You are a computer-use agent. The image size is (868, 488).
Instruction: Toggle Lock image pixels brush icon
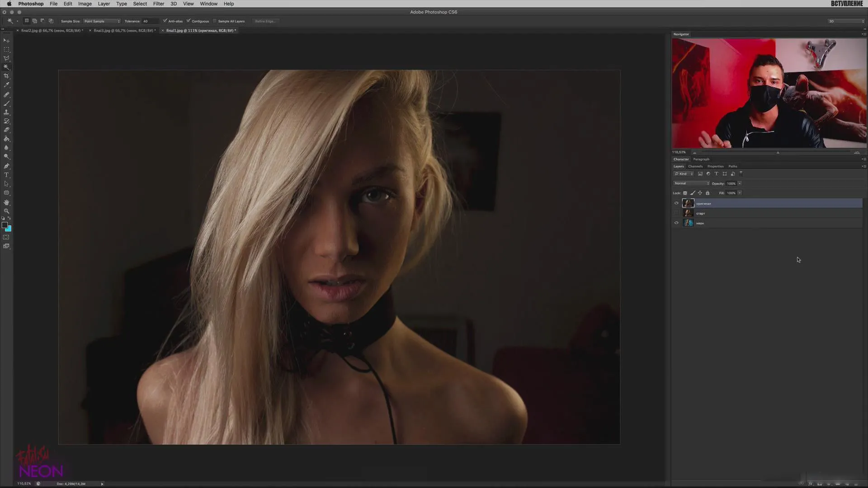[x=693, y=193]
